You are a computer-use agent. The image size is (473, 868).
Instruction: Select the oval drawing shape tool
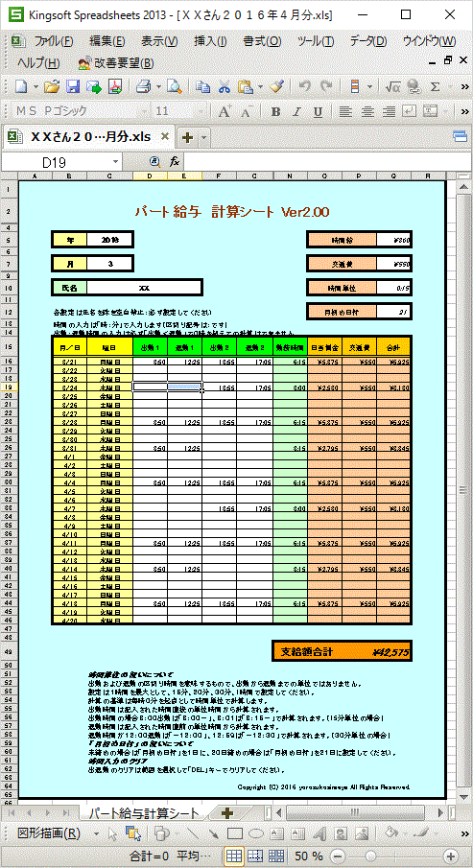255,833
